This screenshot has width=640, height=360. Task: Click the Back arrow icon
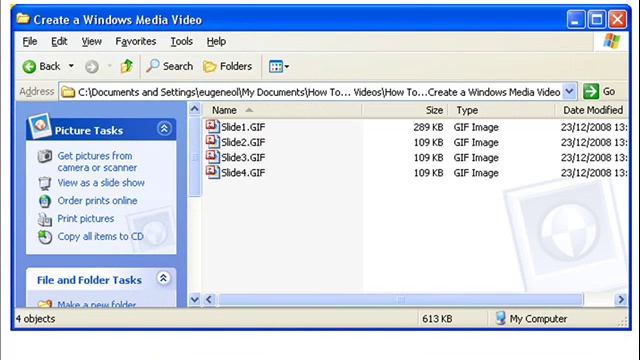[x=29, y=66]
